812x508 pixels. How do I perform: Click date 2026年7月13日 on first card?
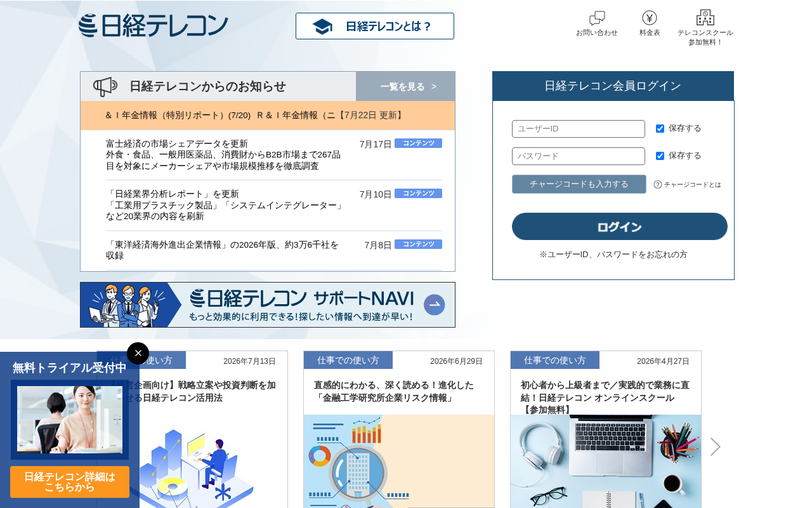coord(249,361)
